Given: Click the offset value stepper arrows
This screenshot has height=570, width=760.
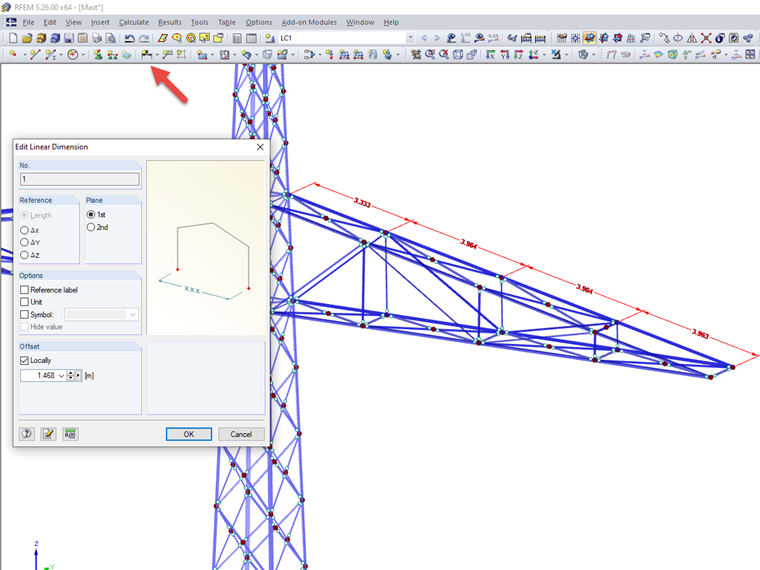Looking at the screenshot, I should 71,376.
